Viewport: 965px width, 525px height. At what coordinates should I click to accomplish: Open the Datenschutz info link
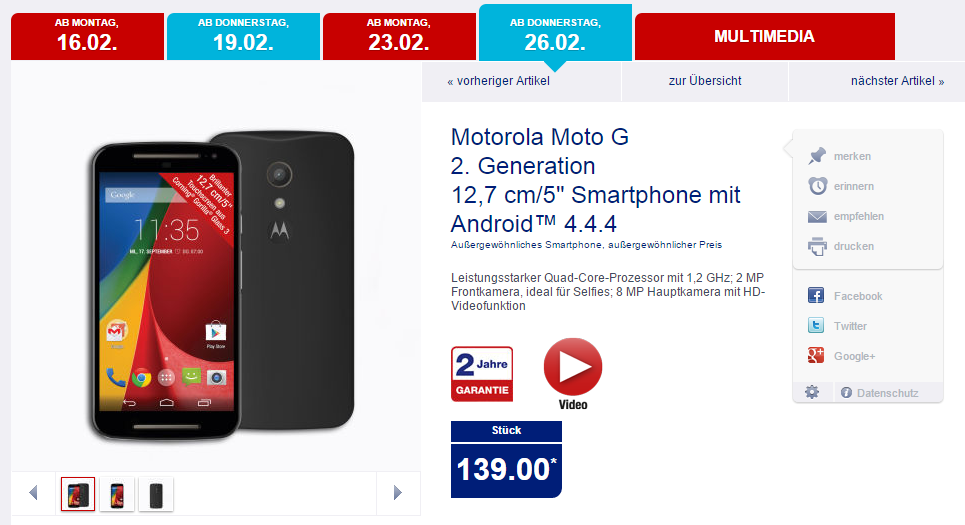(880, 393)
